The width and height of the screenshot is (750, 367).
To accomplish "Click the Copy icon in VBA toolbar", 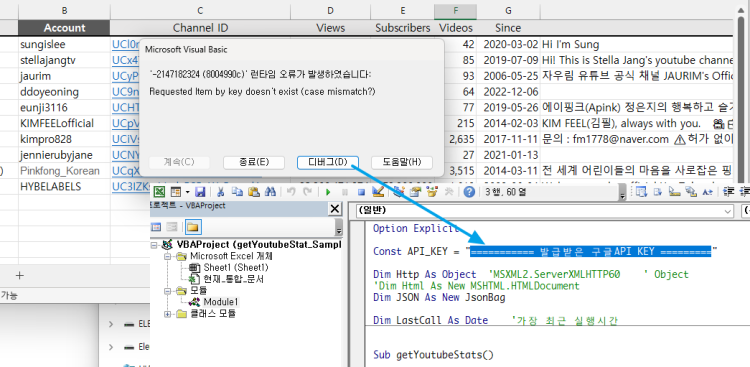I will coord(237,191).
